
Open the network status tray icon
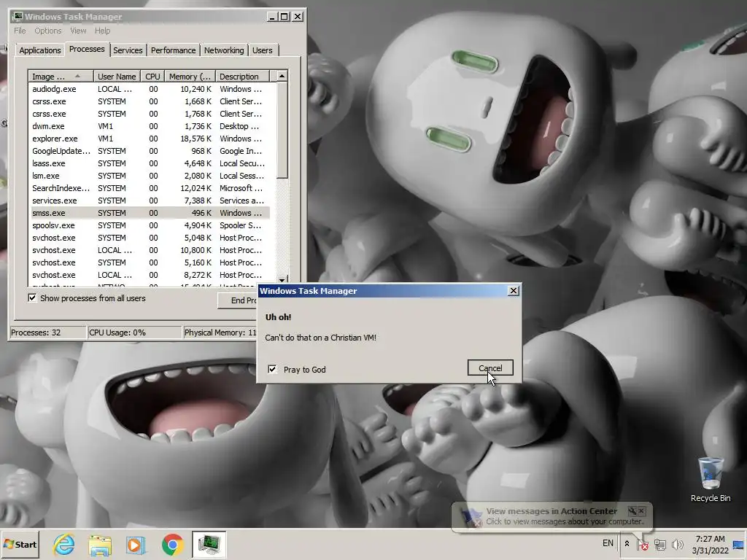coord(659,544)
